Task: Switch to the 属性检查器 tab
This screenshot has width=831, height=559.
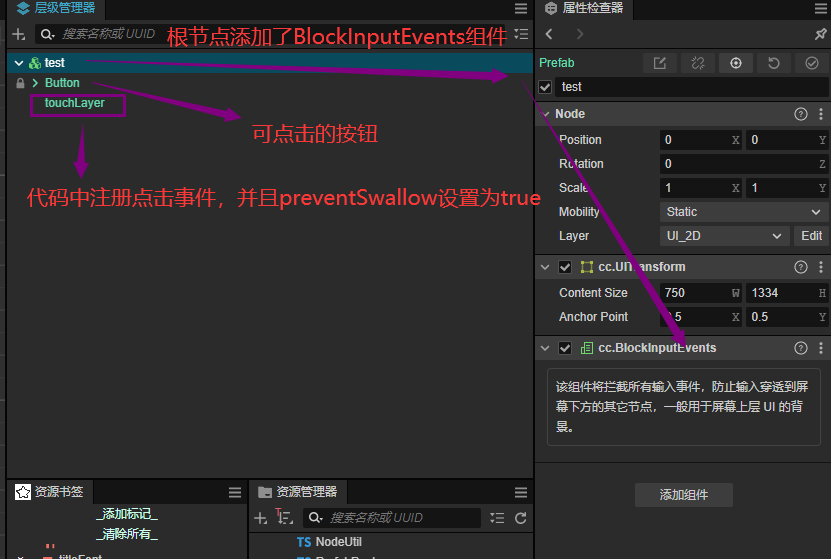Action: [584, 8]
